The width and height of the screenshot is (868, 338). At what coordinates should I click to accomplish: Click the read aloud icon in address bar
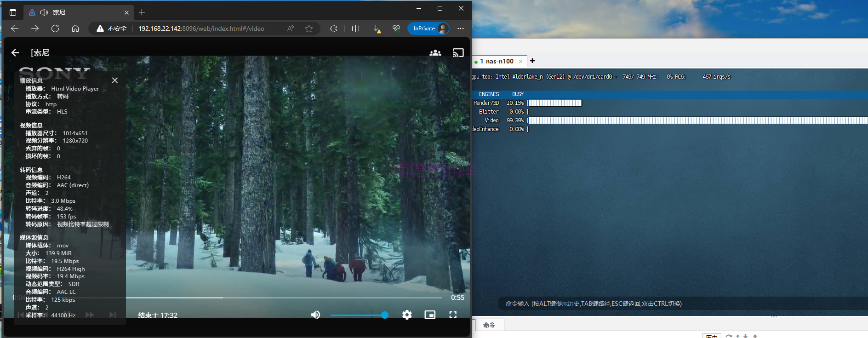pos(291,29)
